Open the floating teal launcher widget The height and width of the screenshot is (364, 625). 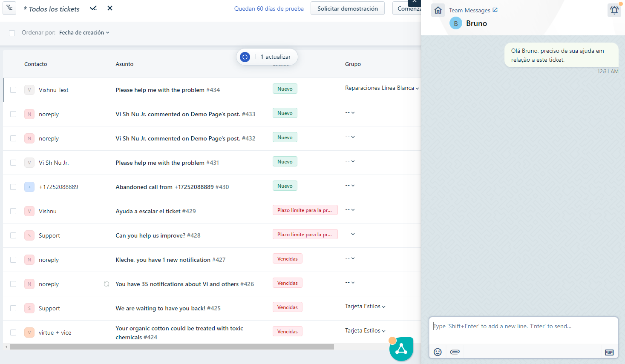(401, 349)
